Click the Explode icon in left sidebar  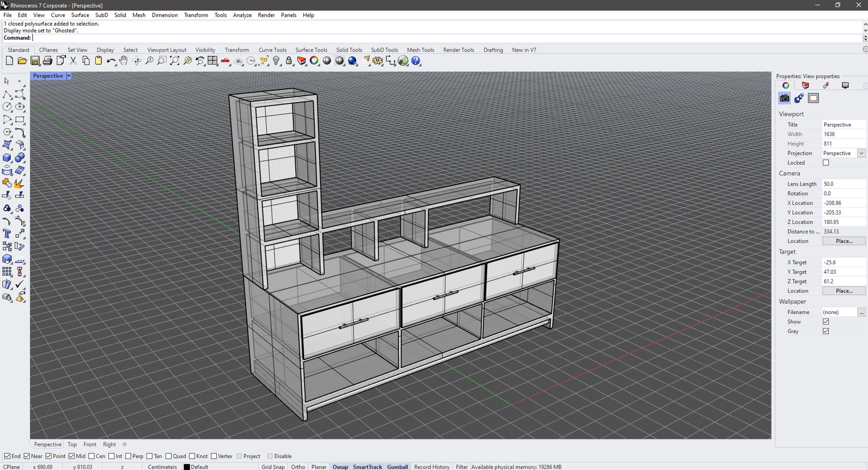(x=20, y=183)
